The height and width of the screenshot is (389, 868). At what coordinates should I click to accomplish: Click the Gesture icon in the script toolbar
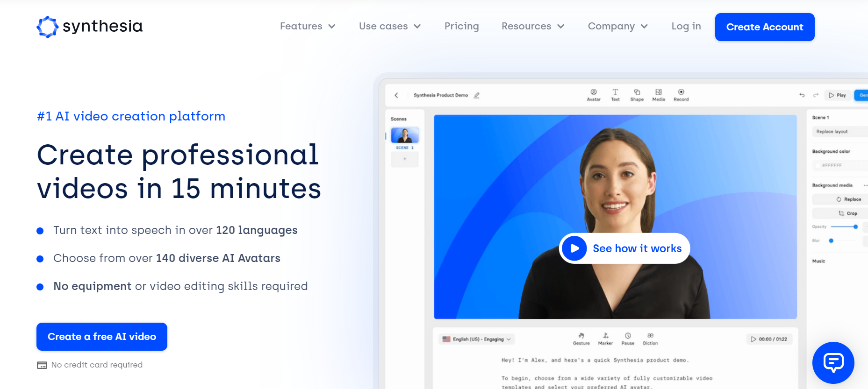point(581,339)
